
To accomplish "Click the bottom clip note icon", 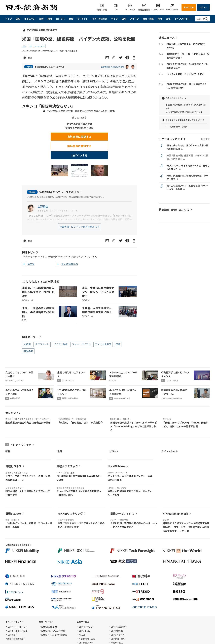I will coord(114,241).
